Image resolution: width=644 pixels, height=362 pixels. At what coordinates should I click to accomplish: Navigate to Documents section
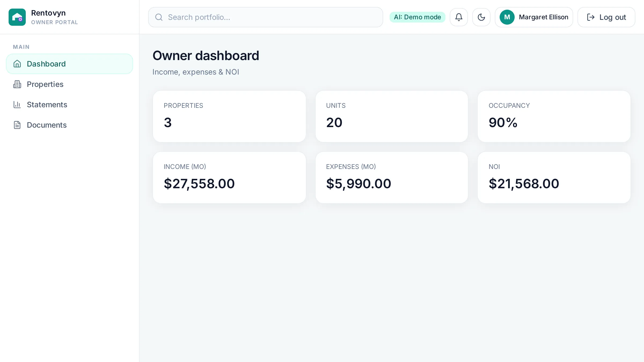point(69,125)
